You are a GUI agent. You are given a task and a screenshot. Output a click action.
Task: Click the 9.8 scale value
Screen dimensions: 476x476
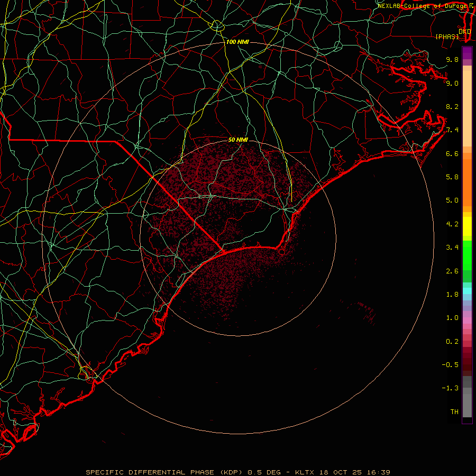[x=452, y=59]
